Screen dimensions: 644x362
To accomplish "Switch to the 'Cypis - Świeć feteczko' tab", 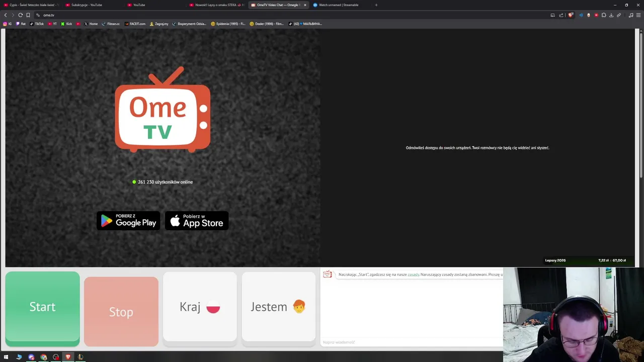I will 31,5.
